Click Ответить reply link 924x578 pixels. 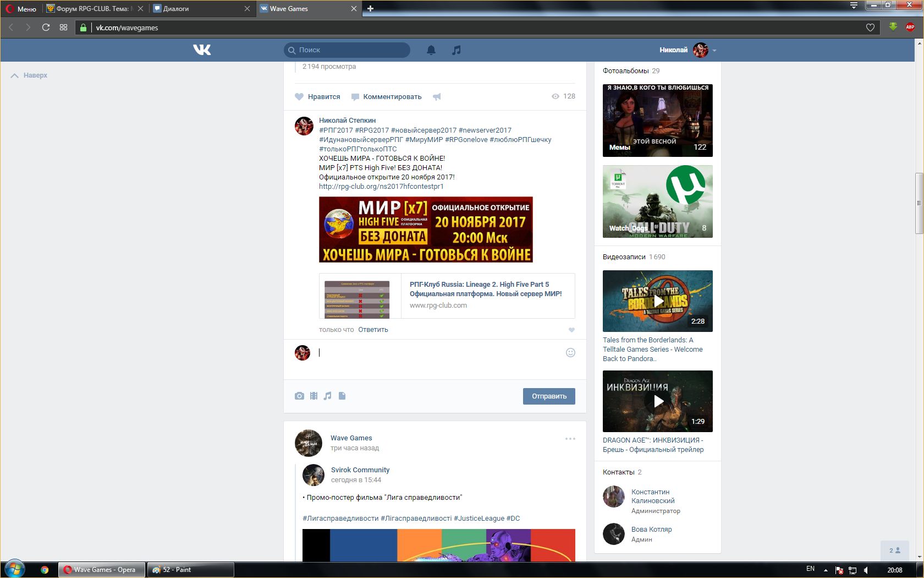[x=373, y=330]
